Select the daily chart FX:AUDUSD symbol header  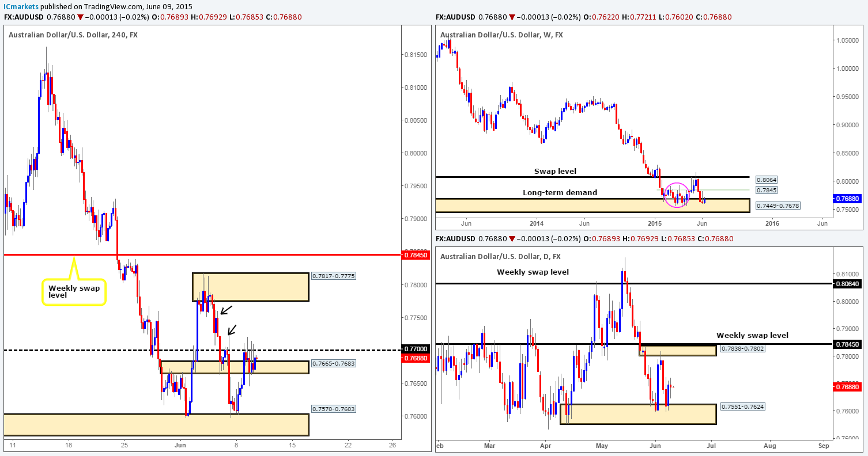(456, 238)
